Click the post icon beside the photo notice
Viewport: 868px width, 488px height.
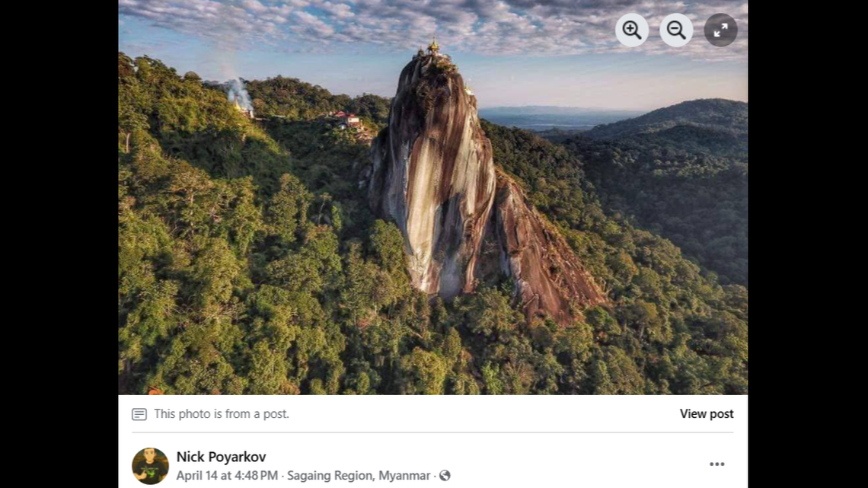click(139, 414)
